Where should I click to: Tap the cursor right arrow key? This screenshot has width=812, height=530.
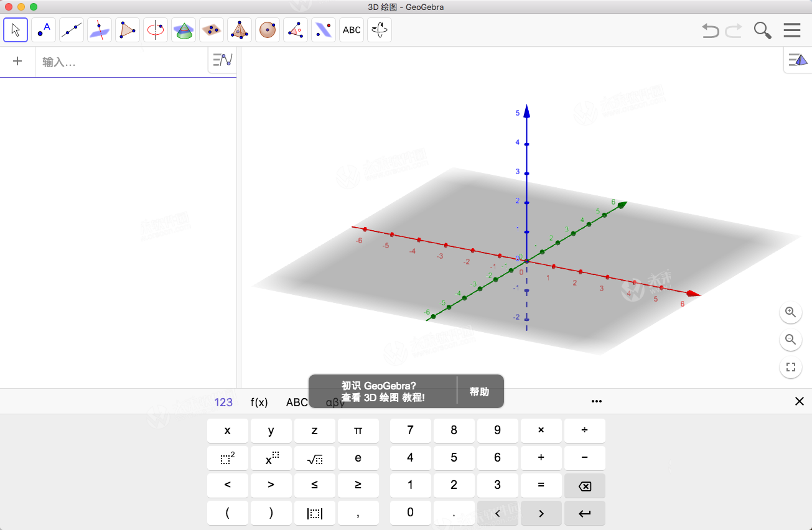click(x=541, y=513)
